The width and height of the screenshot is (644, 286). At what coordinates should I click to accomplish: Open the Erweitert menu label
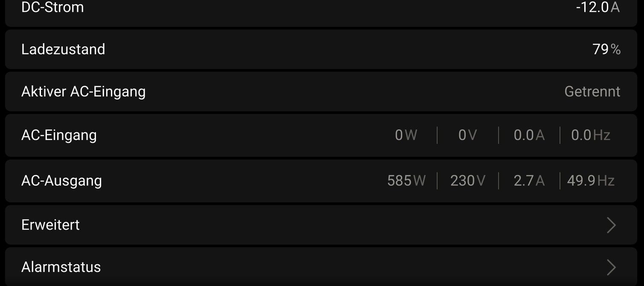coord(50,225)
